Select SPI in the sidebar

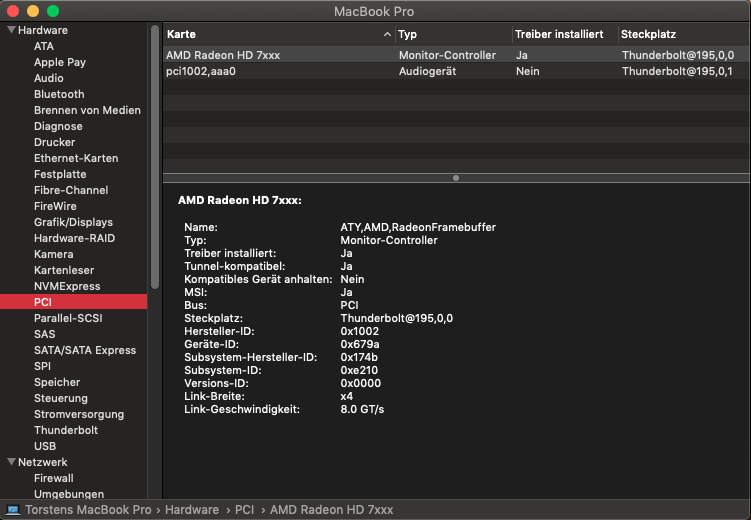tap(42, 366)
